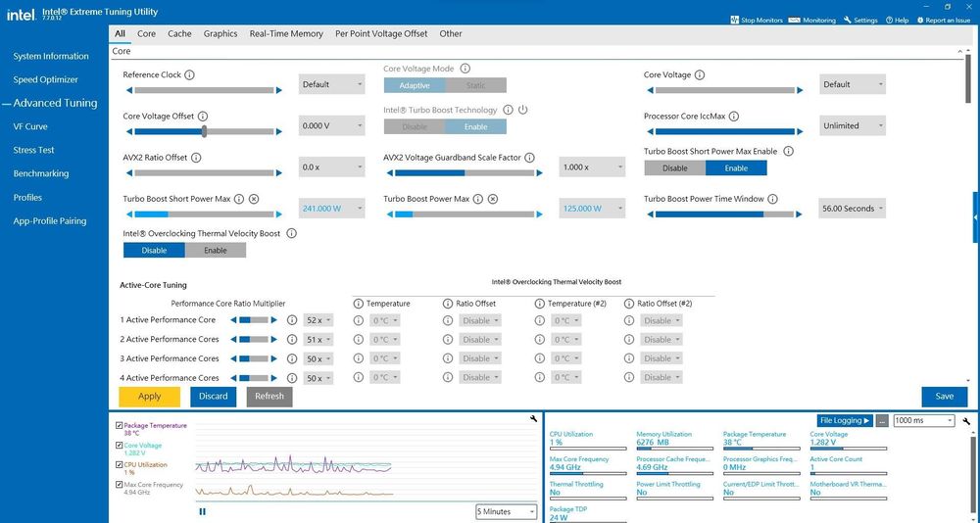Open AVX2 Ratio Offset info icon
The width and height of the screenshot is (980, 523).
[196, 158]
